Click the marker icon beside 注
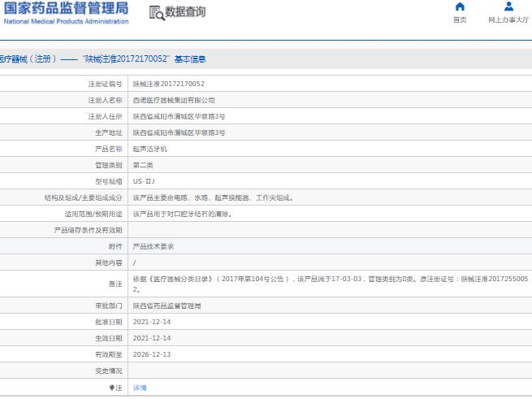532x399 pixels. pyautogui.click(x=111, y=388)
